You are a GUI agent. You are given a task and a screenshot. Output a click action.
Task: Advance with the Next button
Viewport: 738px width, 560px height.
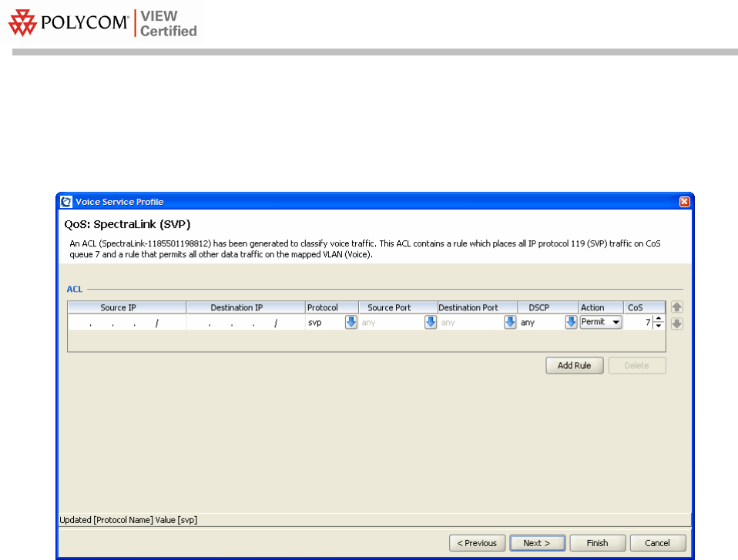coord(538,543)
